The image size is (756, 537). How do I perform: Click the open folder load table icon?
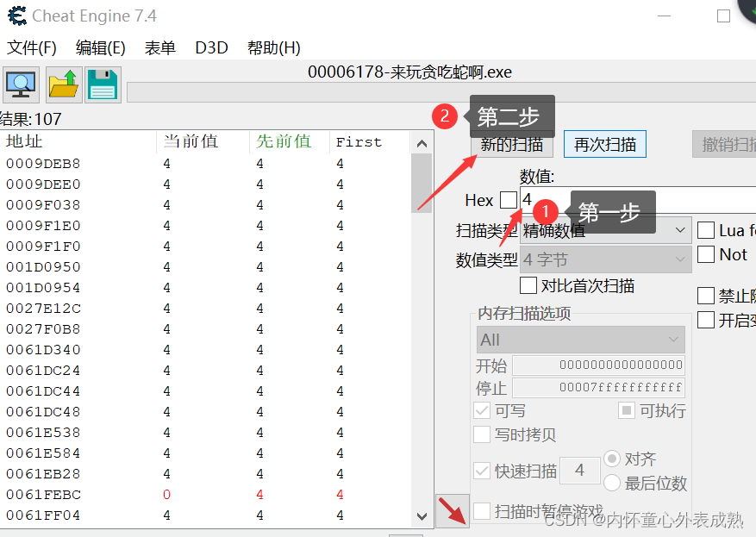click(x=64, y=84)
